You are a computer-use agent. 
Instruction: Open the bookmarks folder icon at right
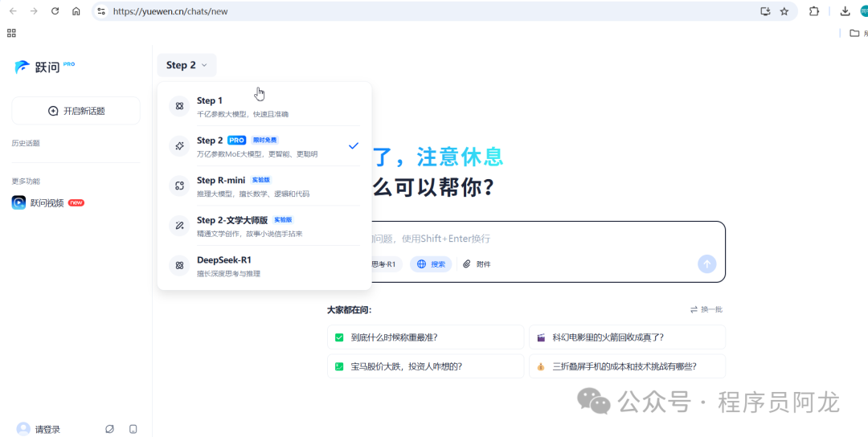(x=854, y=33)
